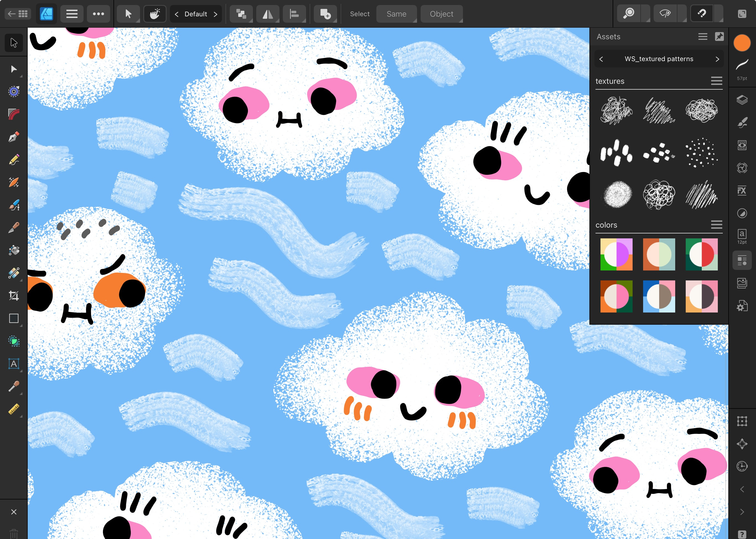Open the Layers studio
The width and height of the screenshot is (756, 539).
point(742,100)
